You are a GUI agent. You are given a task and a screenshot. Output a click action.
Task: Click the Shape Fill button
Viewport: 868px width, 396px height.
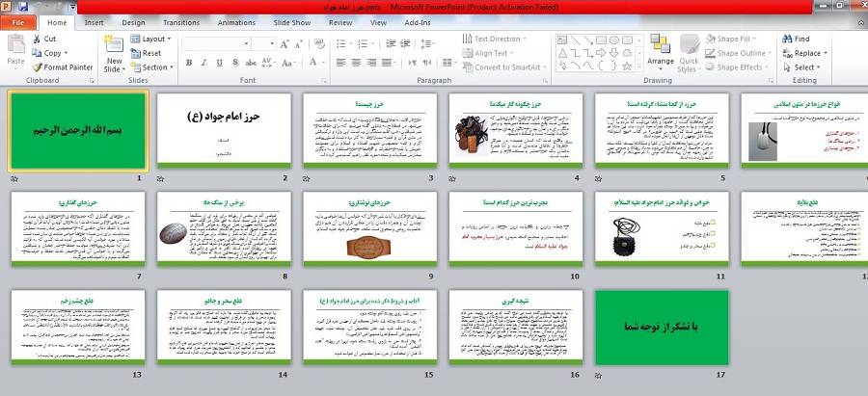point(732,39)
